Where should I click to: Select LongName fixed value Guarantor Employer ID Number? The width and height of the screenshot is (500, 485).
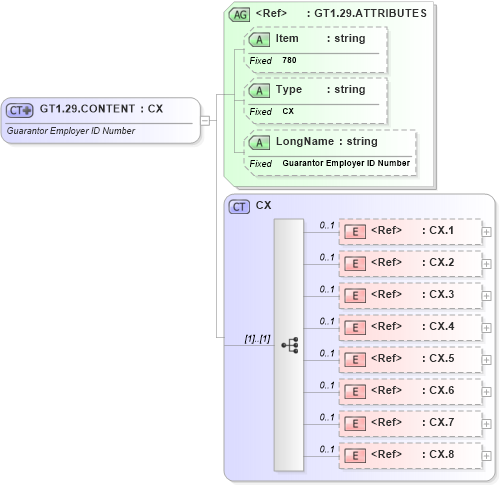click(x=346, y=163)
